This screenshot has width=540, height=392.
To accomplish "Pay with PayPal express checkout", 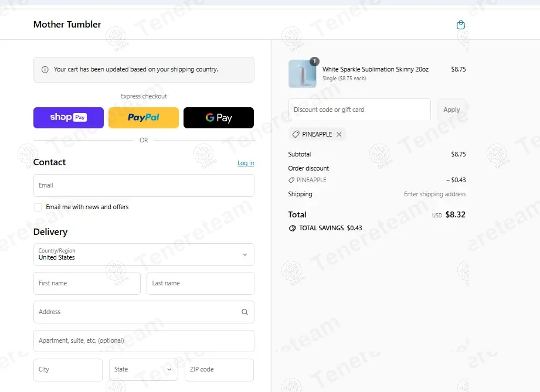I will pos(144,118).
